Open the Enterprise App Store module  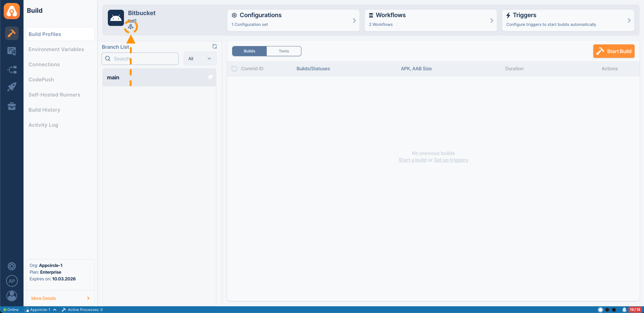coord(12,106)
